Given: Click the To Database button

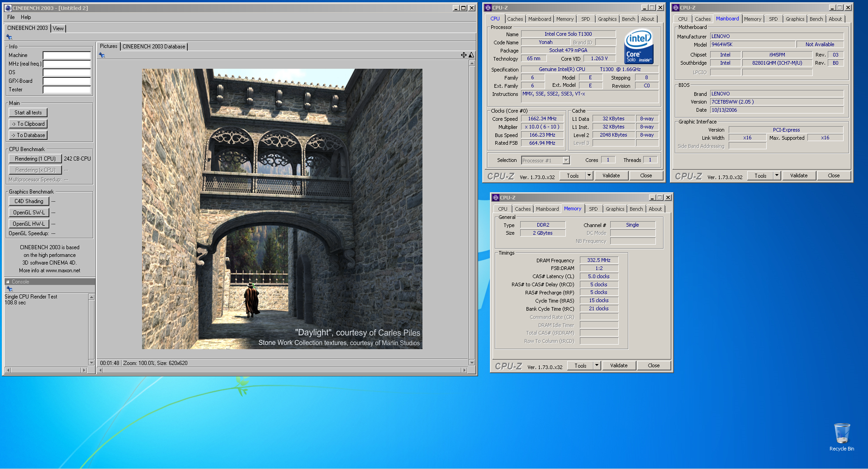Looking at the screenshot, I should tap(28, 135).
